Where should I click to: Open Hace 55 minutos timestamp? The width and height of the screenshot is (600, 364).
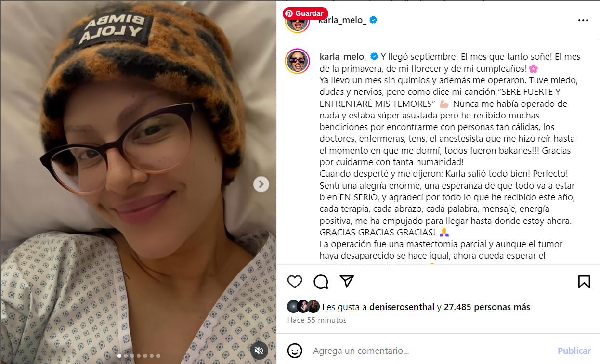point(317,320)
